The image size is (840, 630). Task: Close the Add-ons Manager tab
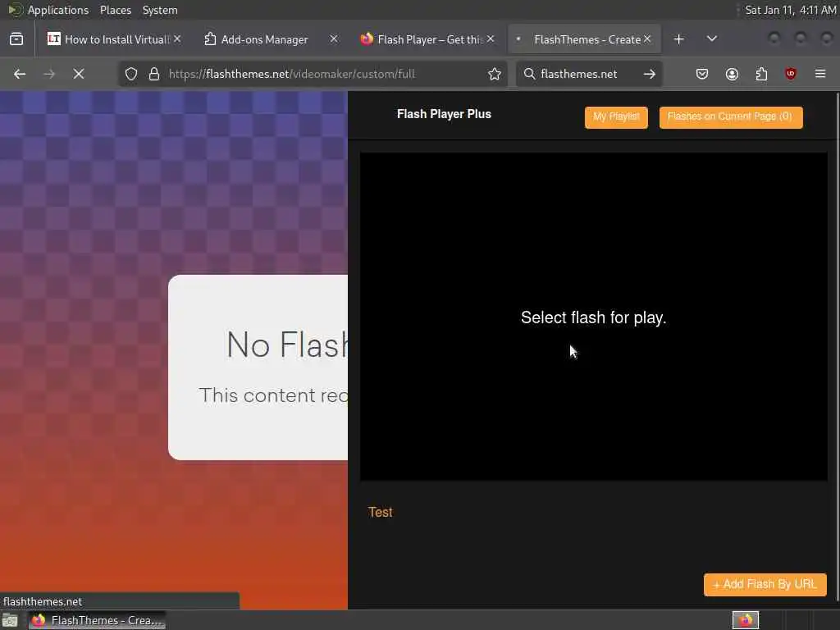[x=334, y=39]
